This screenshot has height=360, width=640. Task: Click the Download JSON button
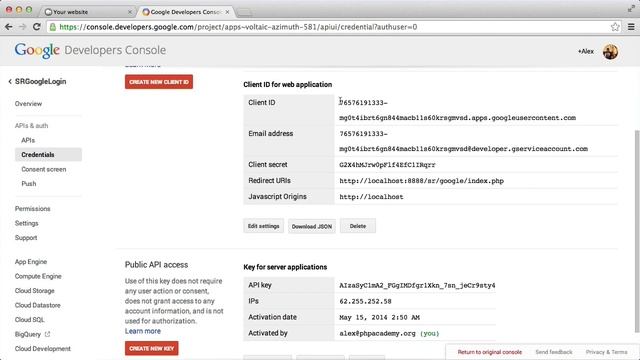click(x=312, y=226)
